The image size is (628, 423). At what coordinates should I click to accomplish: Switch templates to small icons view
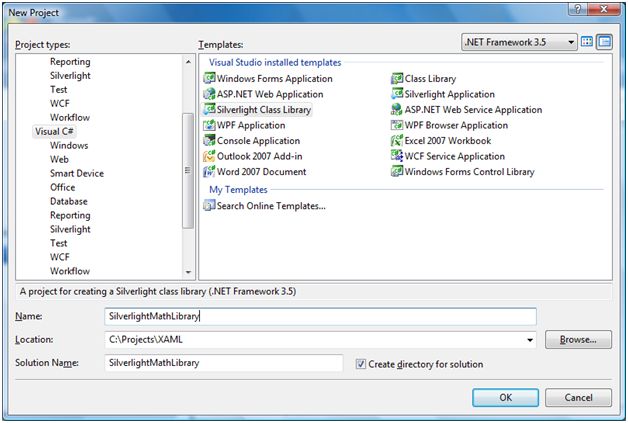[604, 42]
